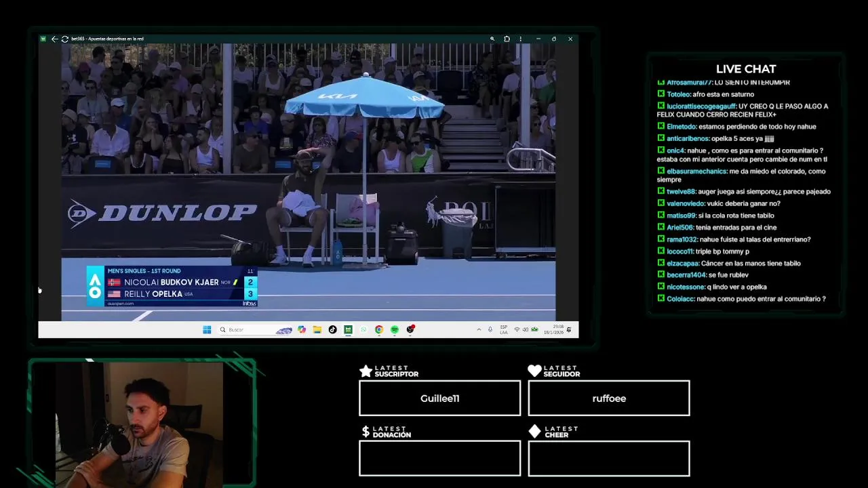Click latest subscriber name Guillee11
This screenshot has height=488, width=868.
pyautogui.click(x=439, y=399)
